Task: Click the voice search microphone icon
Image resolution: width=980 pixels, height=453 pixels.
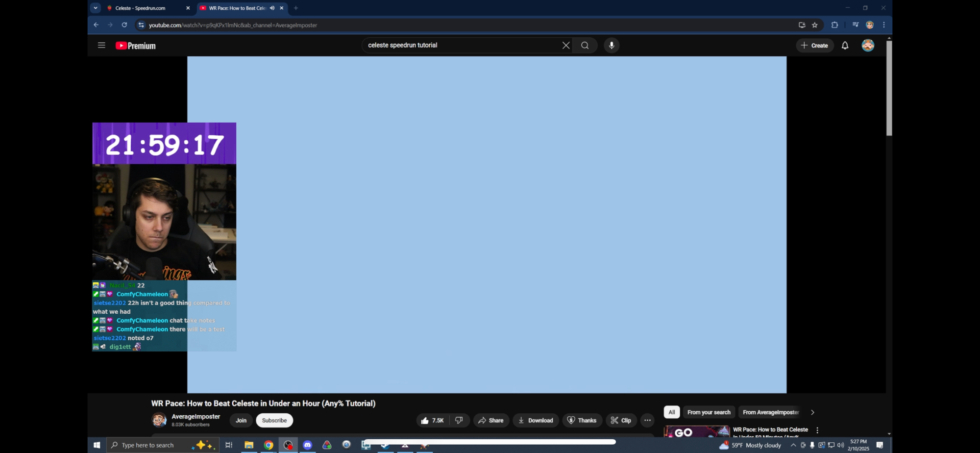Action: (x=612, y=46)
